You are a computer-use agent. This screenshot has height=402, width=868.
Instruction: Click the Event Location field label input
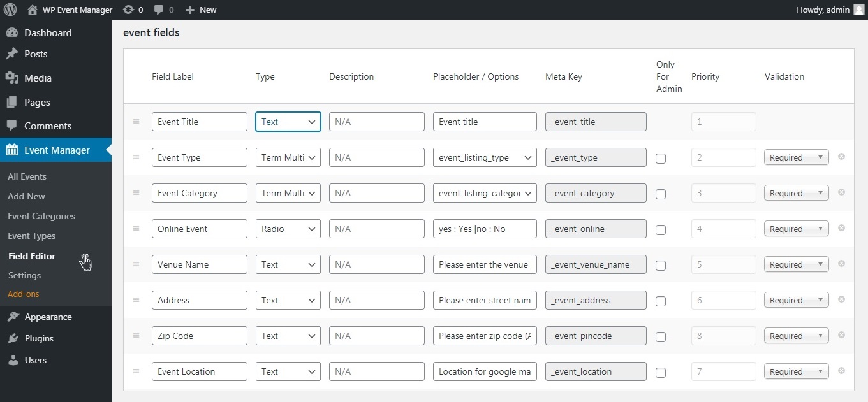(x=199, y=371)
